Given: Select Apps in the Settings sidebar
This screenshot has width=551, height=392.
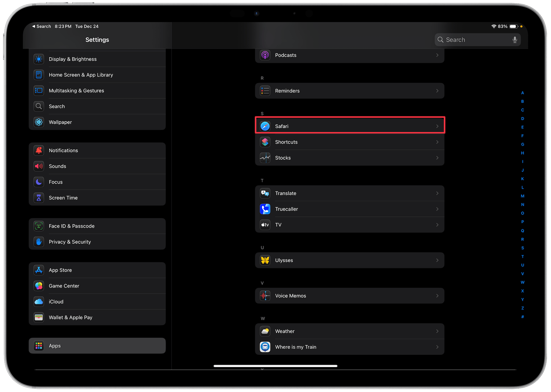Looking at the screenshot, I should (x=97, y=346).
